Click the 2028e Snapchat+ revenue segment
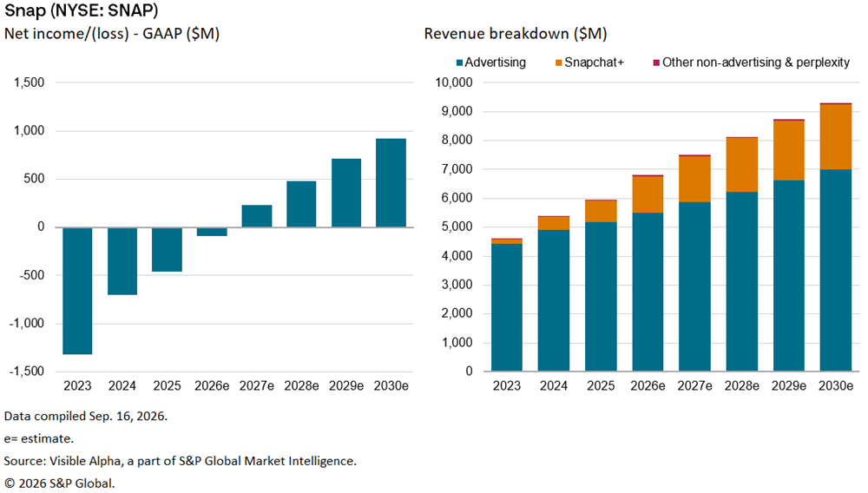868x493 pixels. [742, 165]
